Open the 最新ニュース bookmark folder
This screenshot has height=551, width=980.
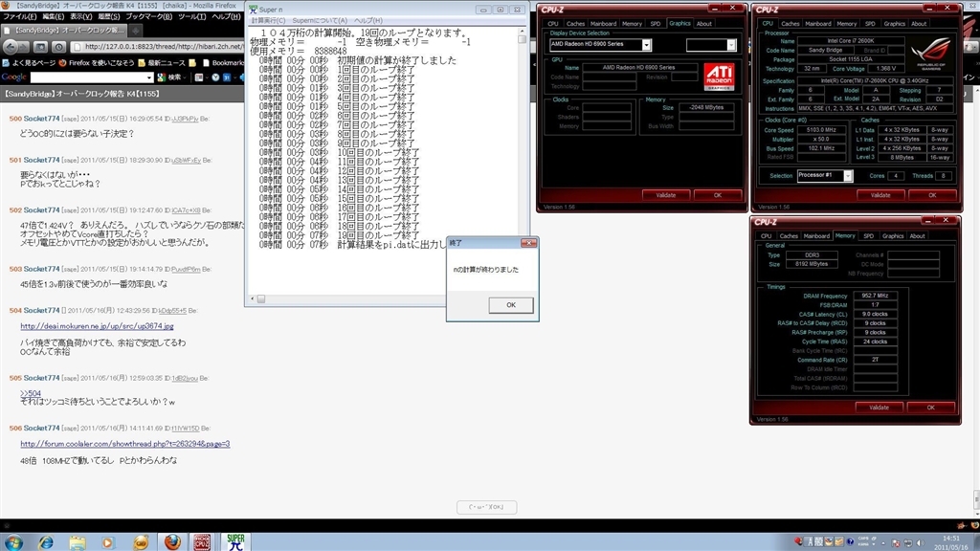(x=161, y=62)
